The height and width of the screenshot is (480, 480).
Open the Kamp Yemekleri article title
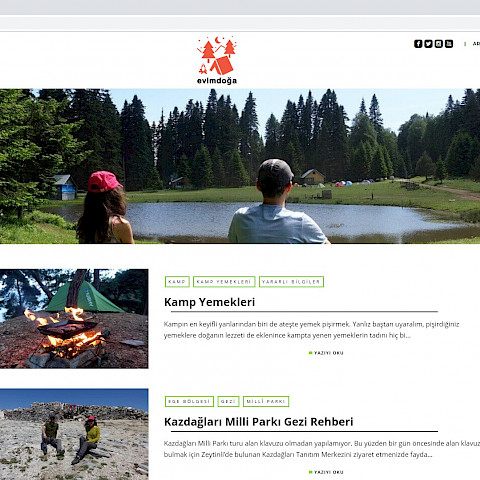click(209, 302)
